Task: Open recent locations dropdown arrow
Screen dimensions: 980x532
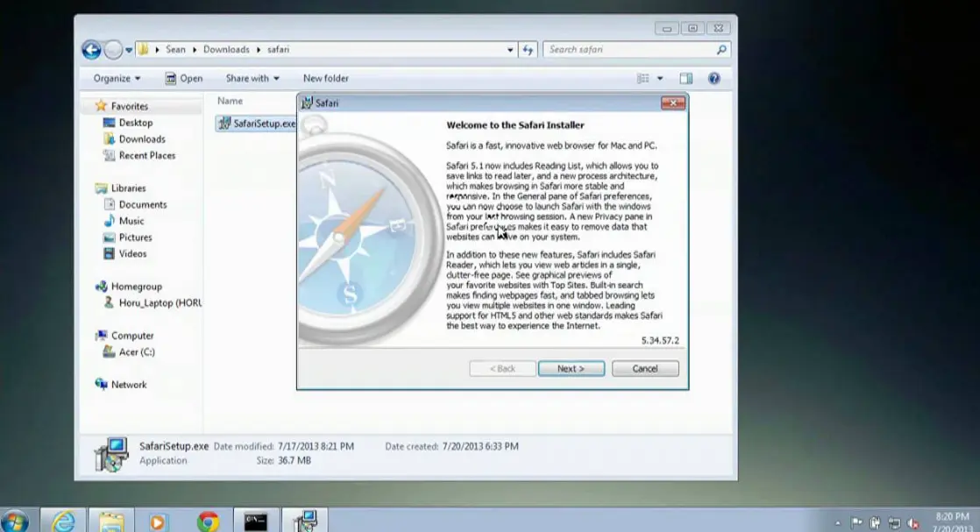Action: (x=129, y=50)
